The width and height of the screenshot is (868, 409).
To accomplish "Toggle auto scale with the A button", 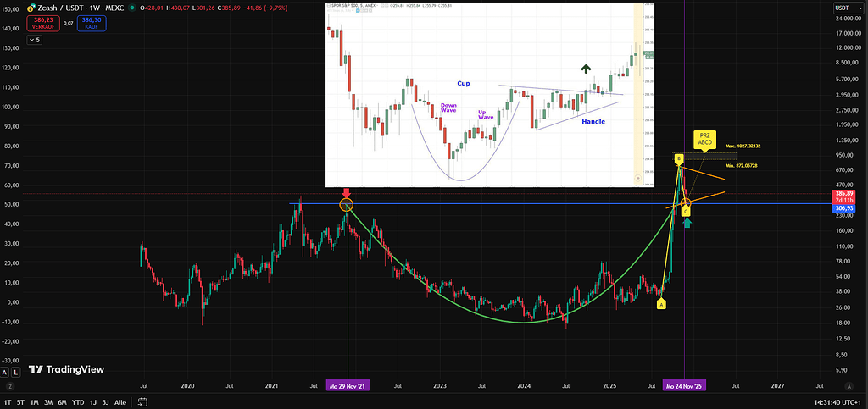I will click(x=4, y=372).
